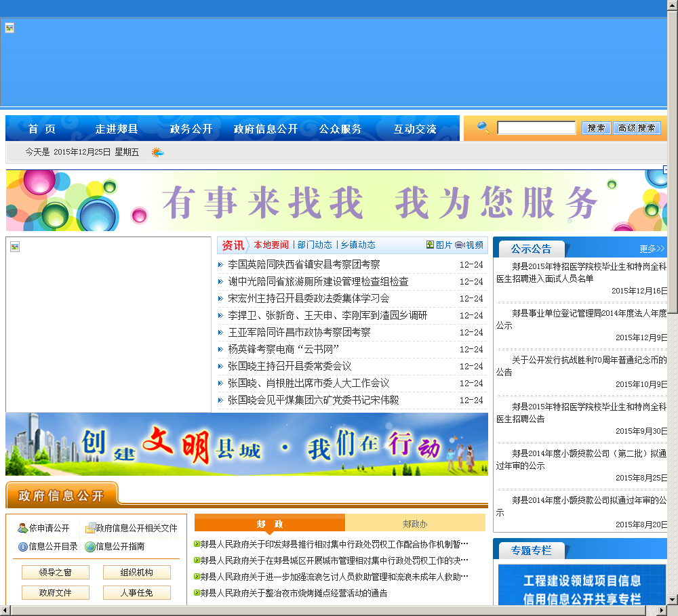The image size is (678, 616).
Task: Open news 张国晓、肖根胜出席市委人大工作会议
Action: point(308,383)
